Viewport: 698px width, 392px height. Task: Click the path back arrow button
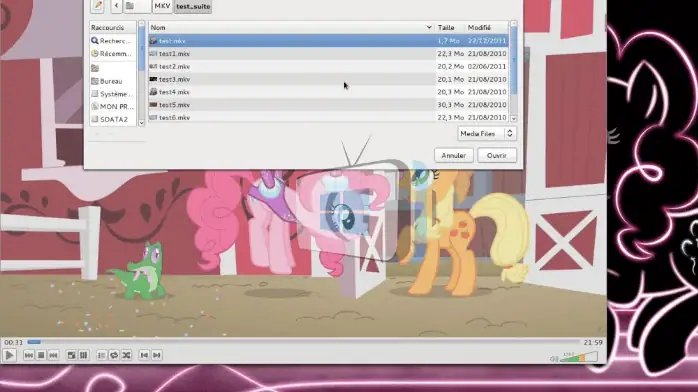pyautogui.click(x=117, y=6)
